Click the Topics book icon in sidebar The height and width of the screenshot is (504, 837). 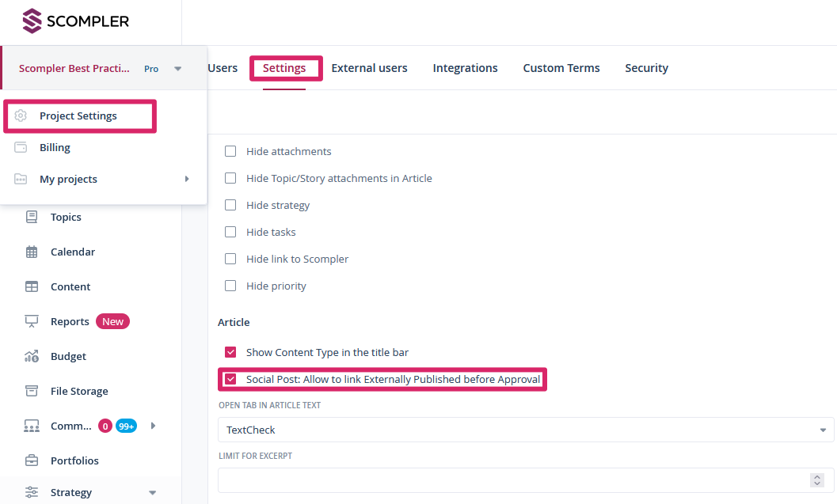click(32, 217)
